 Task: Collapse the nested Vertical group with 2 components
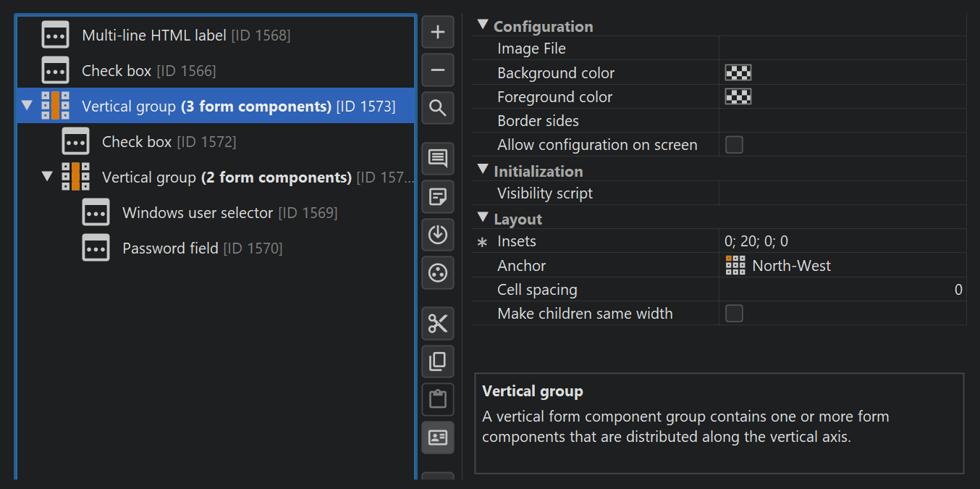point(48,177)
